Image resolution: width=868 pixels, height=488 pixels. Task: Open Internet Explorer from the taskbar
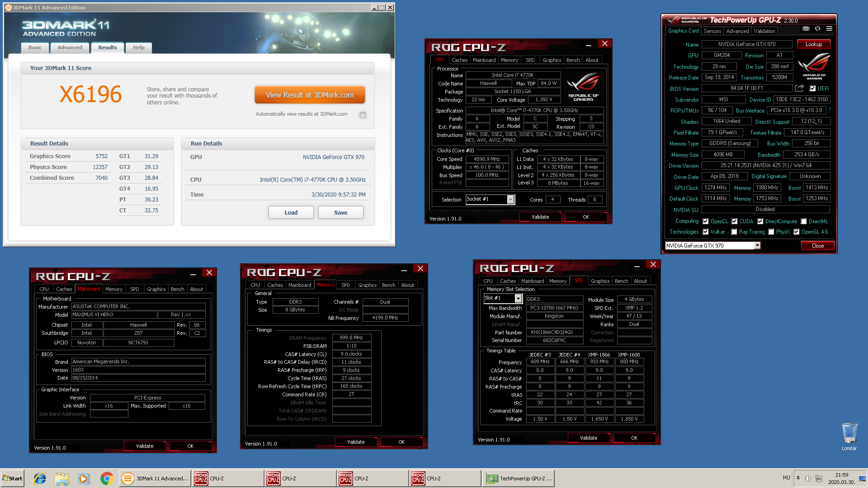pyautogui.click(x=40, y=479)
